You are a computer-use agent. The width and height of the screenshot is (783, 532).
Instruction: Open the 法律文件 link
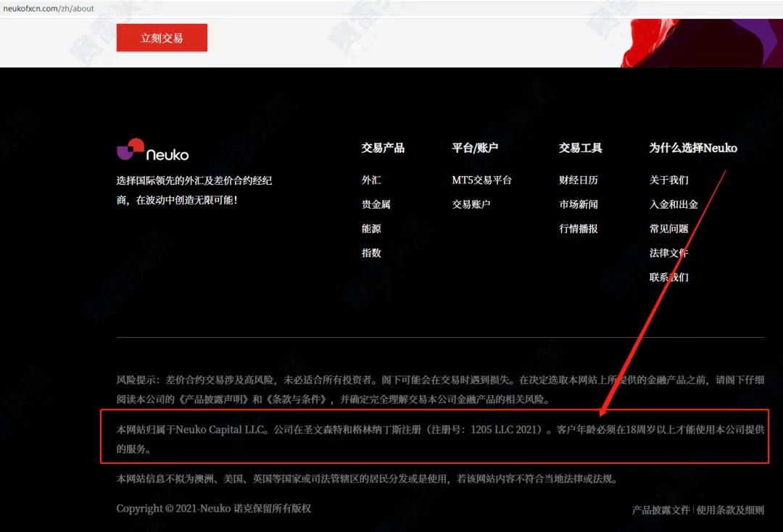point(668,253)
